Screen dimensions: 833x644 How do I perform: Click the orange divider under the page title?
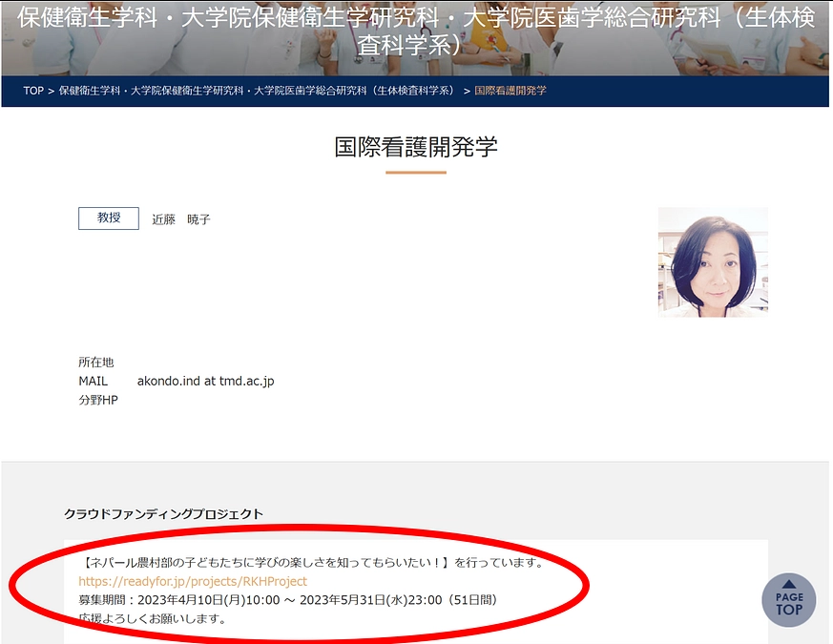(416, 175)
